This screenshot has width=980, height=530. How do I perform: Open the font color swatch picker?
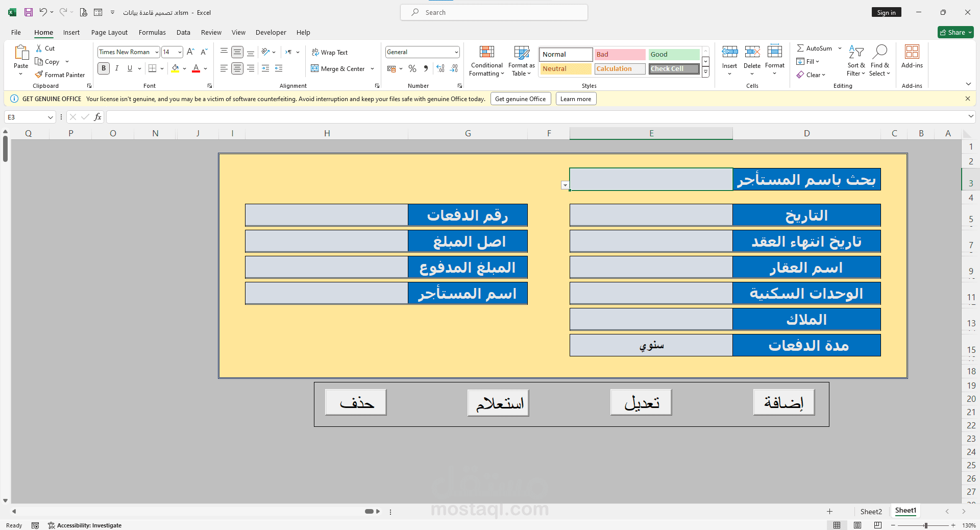point(206,68)
